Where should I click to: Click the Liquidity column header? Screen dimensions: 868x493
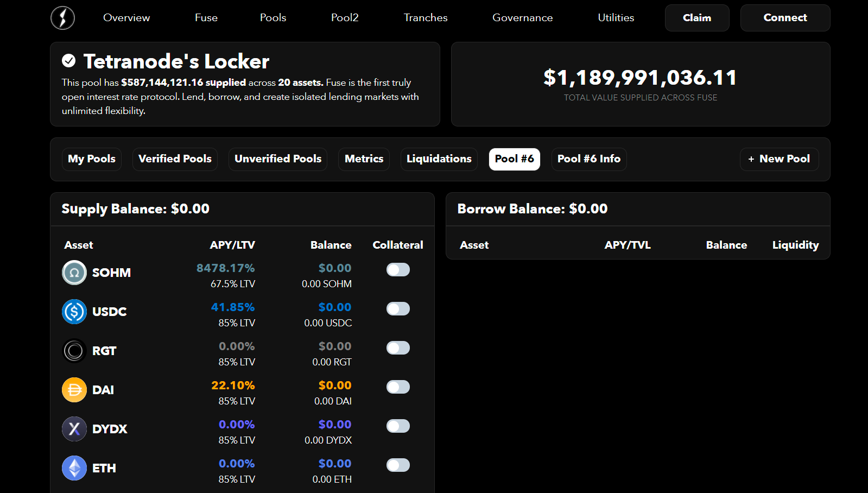click(796, 245)
